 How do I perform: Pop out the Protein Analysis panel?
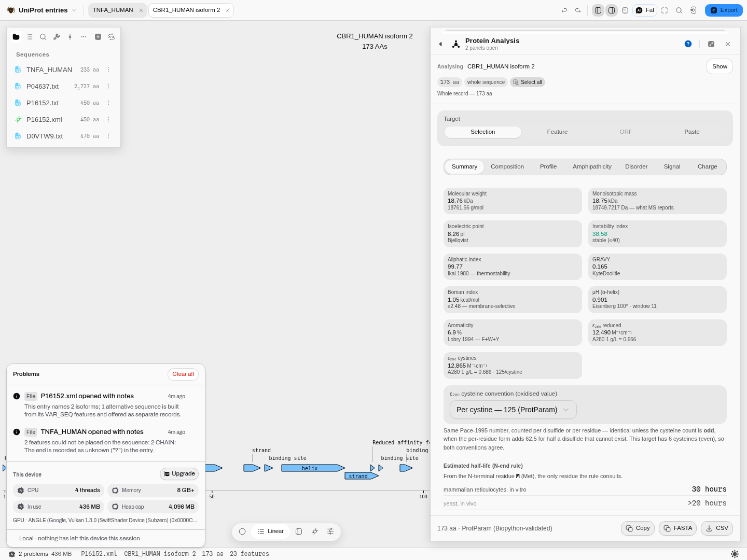point(711,44)
